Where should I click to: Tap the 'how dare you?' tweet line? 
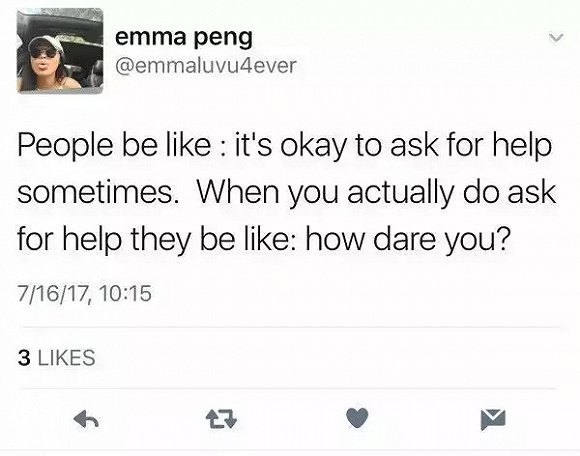coord(262,239)
